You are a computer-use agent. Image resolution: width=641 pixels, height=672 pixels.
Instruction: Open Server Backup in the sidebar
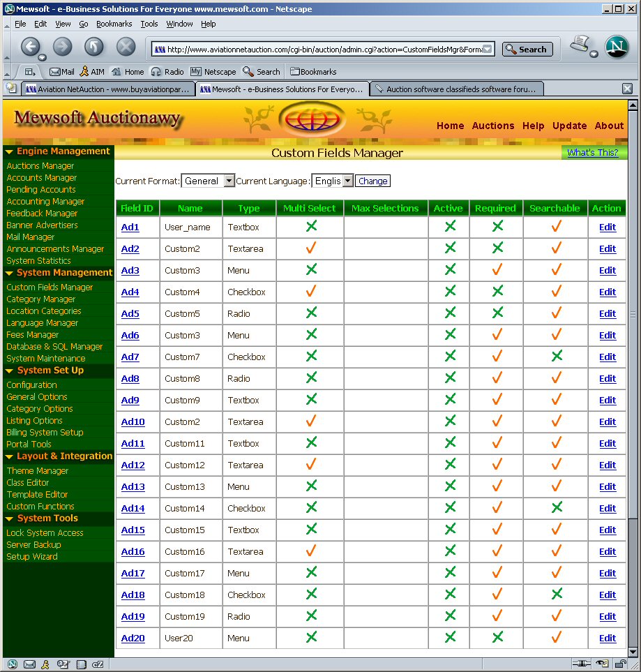[33, 545]
